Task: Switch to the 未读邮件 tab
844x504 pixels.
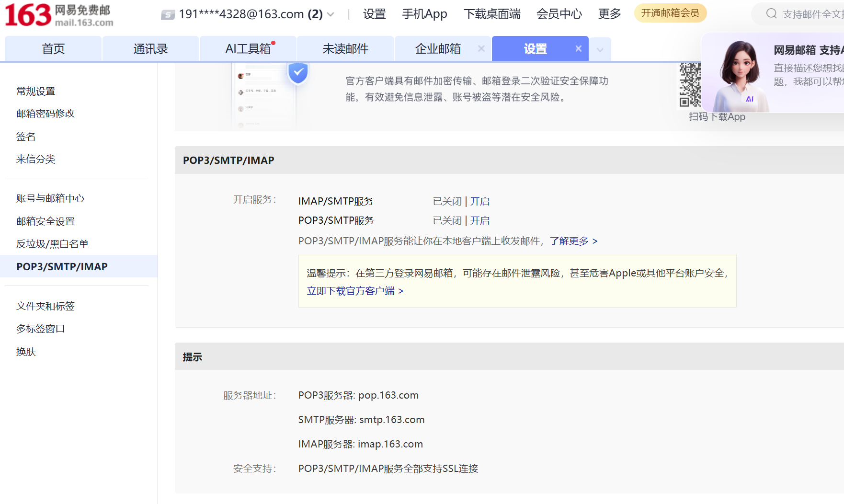Action: (x=345, y=48)
